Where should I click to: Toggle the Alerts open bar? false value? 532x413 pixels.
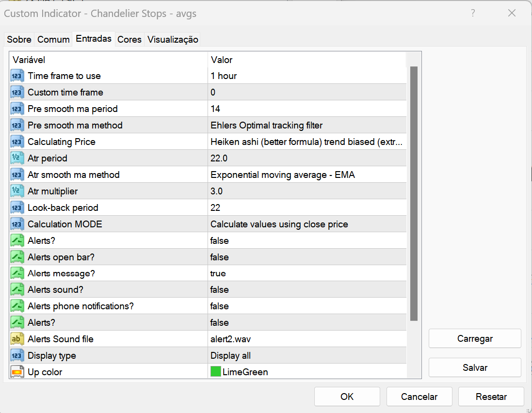219,257
